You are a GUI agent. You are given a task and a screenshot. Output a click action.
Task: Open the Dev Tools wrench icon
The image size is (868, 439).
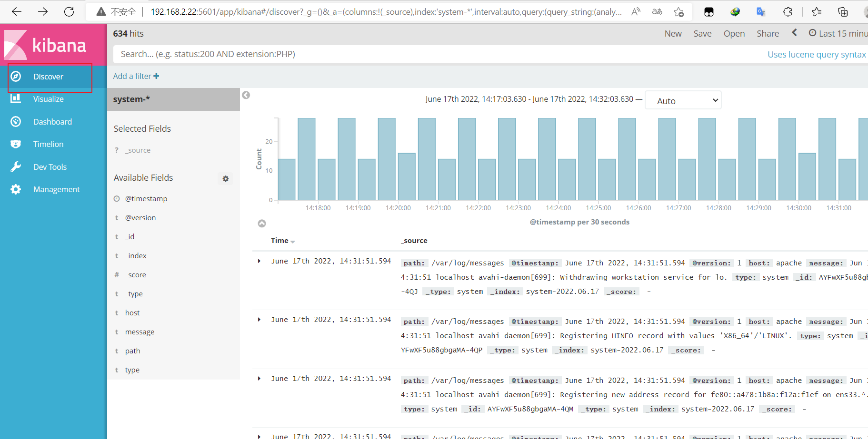(16, 166)
